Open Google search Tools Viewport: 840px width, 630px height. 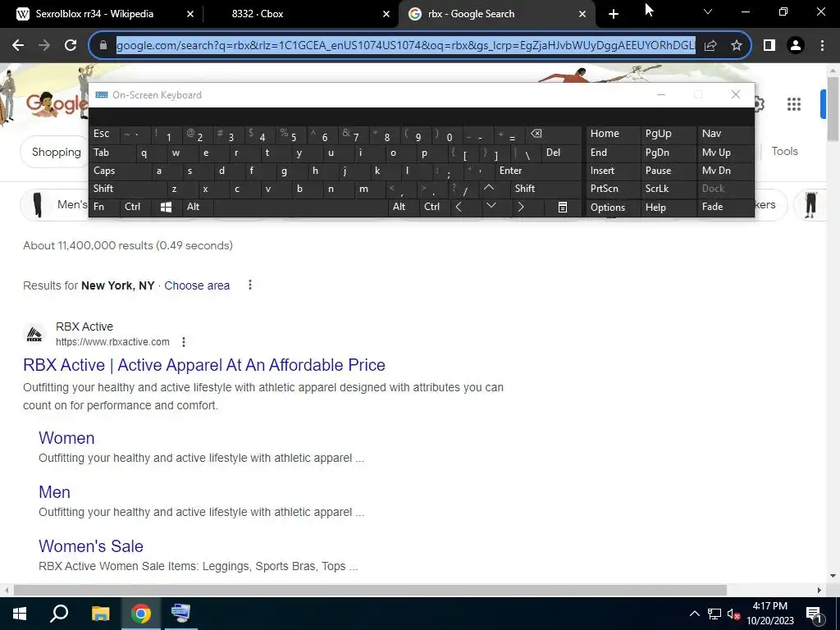[x=785, y=152]
